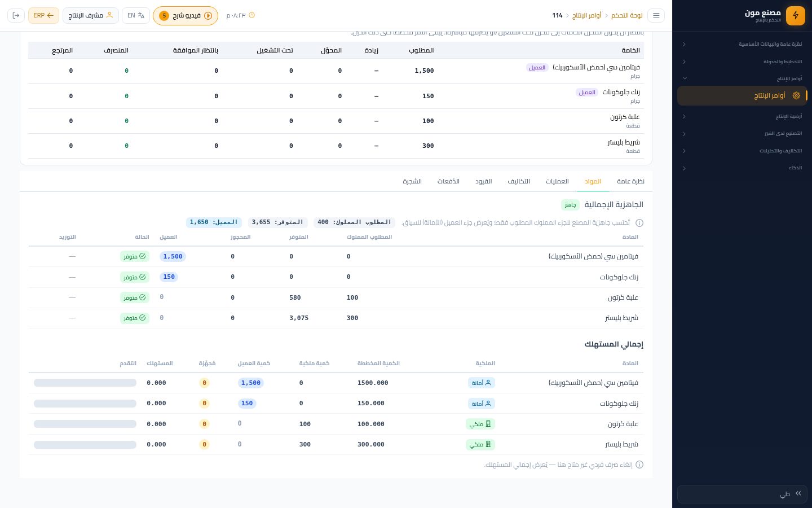Open the الشجرة tab
Viewport: 812px width, 508px height.
tap(412, 181)
